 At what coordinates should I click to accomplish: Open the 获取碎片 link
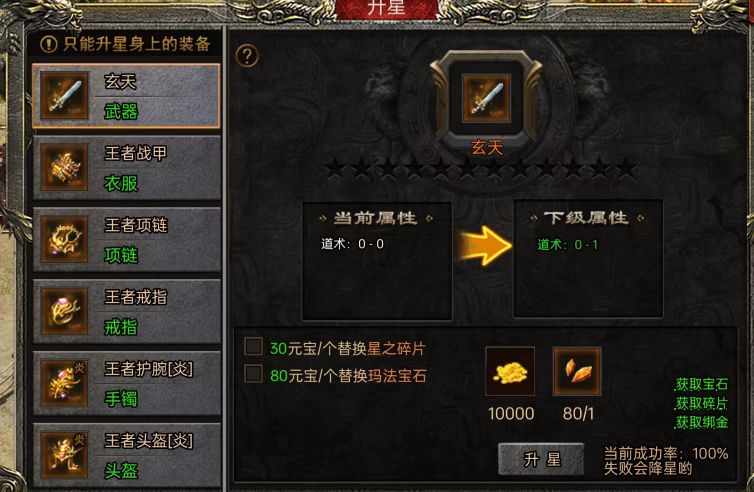pyautogui.click(x=701, y=404)
